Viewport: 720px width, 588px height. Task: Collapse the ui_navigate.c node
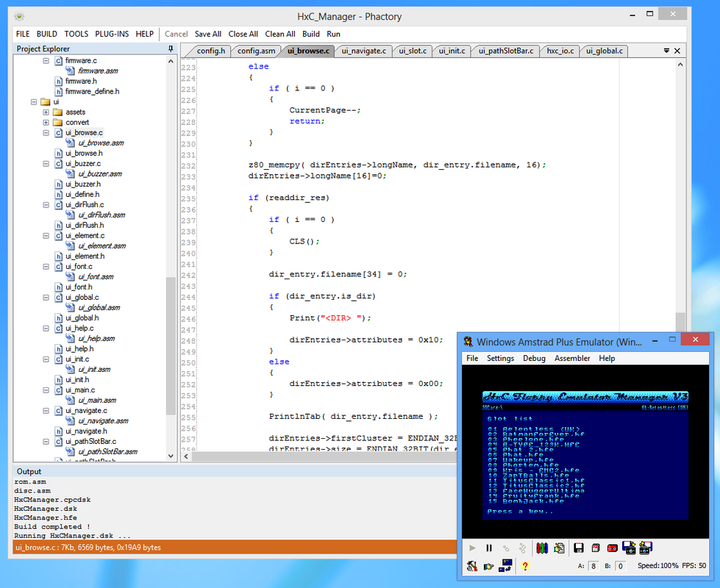pyautogui.click(x=46, y=411)
